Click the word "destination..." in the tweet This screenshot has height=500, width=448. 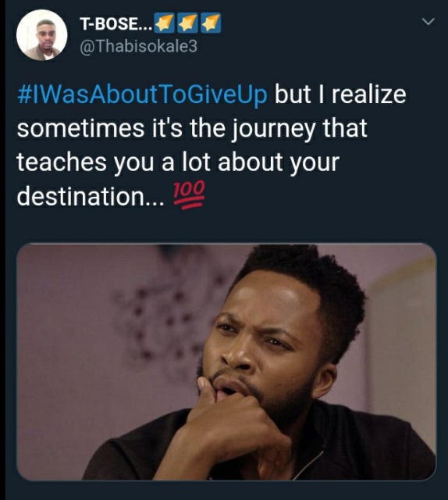pos(91,196)
